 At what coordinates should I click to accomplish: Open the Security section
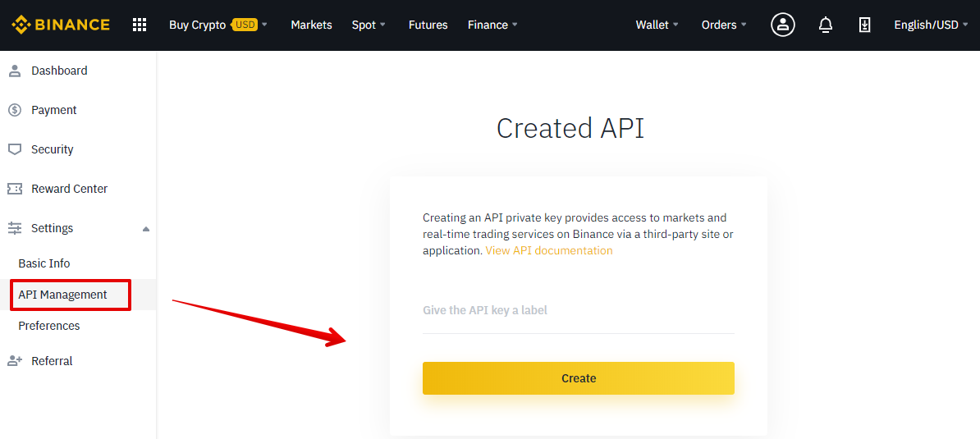53,149
